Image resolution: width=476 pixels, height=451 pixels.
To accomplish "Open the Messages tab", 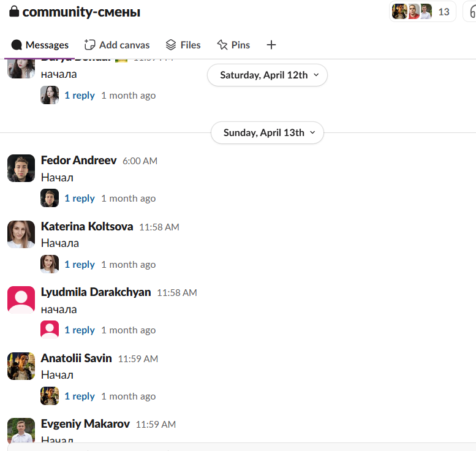I will 39,45.
